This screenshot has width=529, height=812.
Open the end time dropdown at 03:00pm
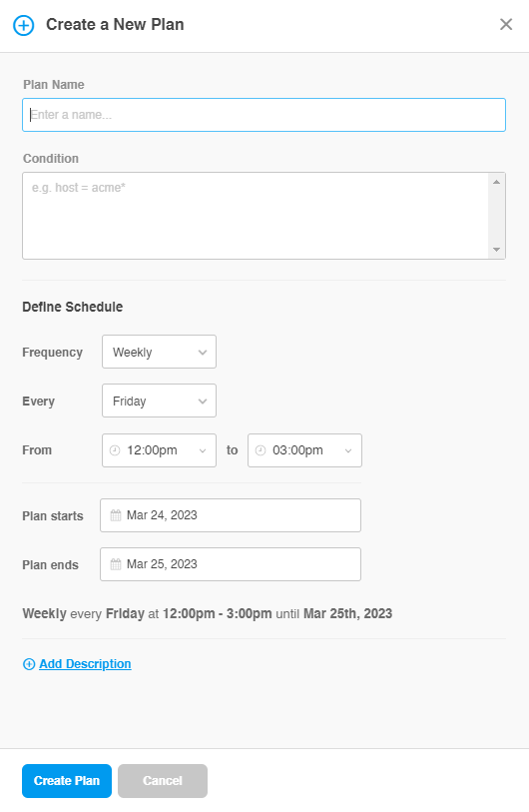[304, 450]
